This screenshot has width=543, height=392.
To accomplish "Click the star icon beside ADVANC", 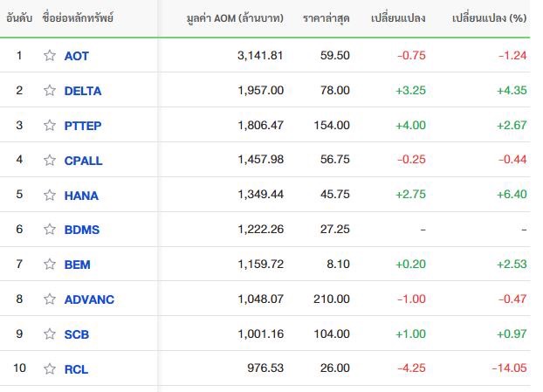I will pos(50,299).
